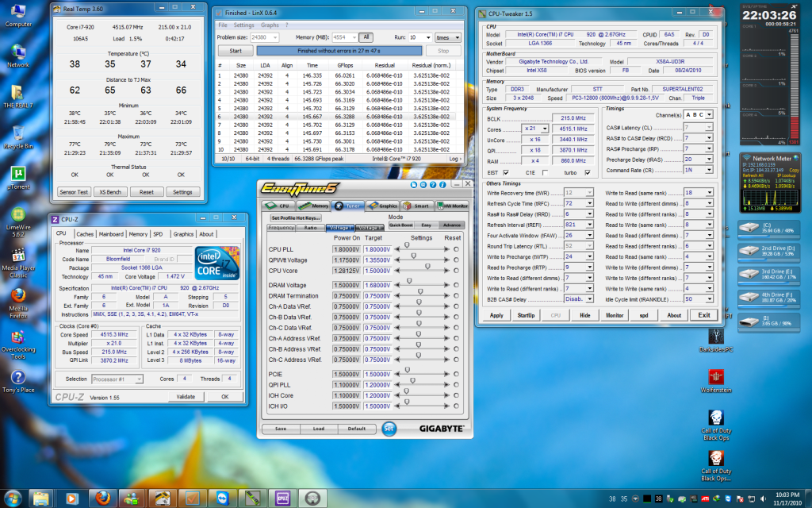Open EasyTune6 Smart tab icon

(x=416, y=206)
